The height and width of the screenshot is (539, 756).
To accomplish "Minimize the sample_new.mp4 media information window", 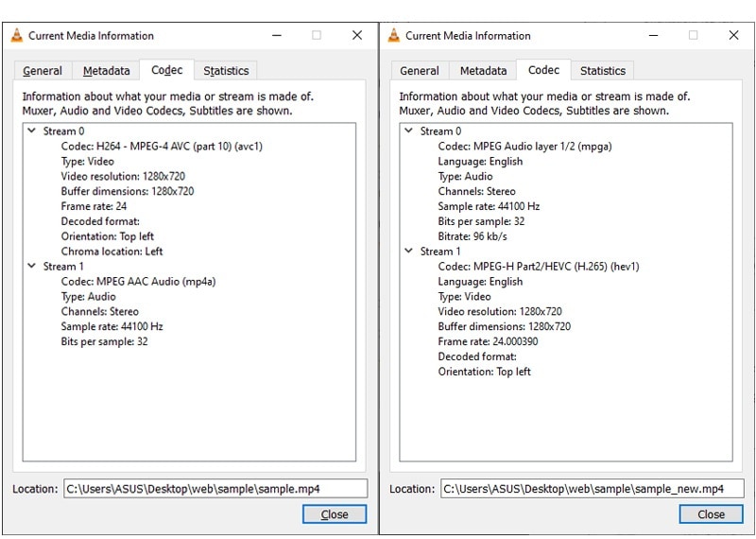I will pos(654,35).
